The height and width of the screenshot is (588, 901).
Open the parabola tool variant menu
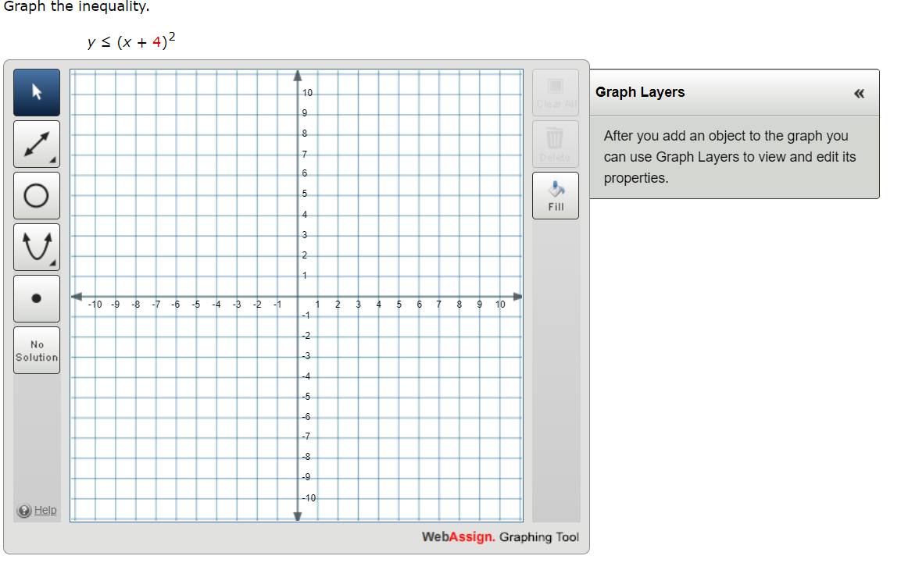pos(55,265)
